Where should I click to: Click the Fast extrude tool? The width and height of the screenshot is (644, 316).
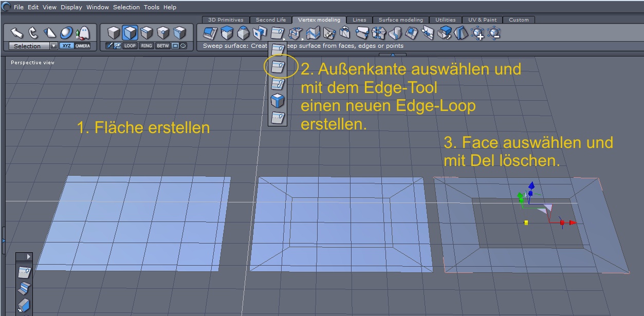tap(227, 33)
